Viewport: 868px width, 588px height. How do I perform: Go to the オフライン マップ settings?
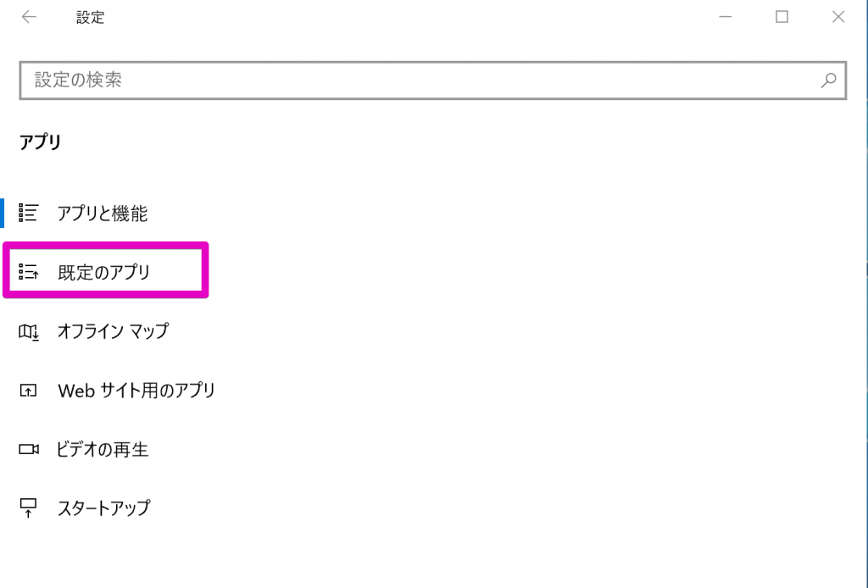tap(103, 331)
